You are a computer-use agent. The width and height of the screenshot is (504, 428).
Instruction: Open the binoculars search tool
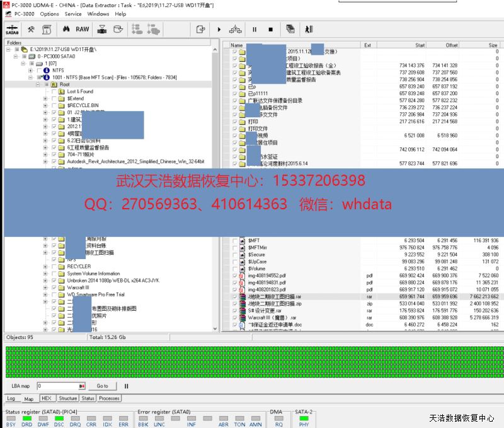[x=66, y=30]
